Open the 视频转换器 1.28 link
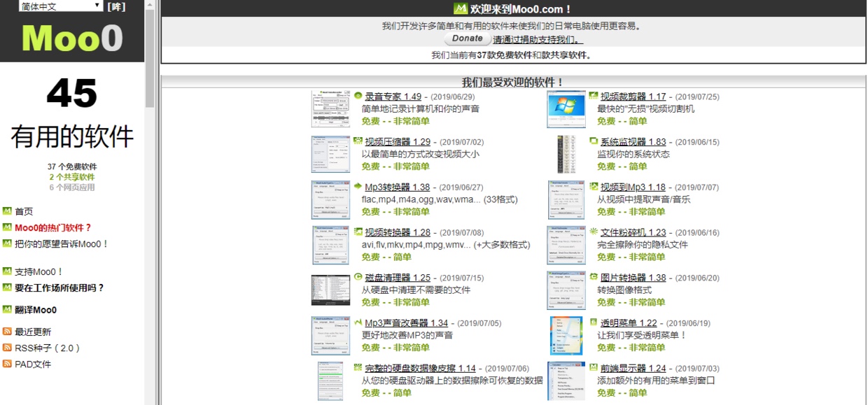 pyautogui.click(x=398, y=232)
